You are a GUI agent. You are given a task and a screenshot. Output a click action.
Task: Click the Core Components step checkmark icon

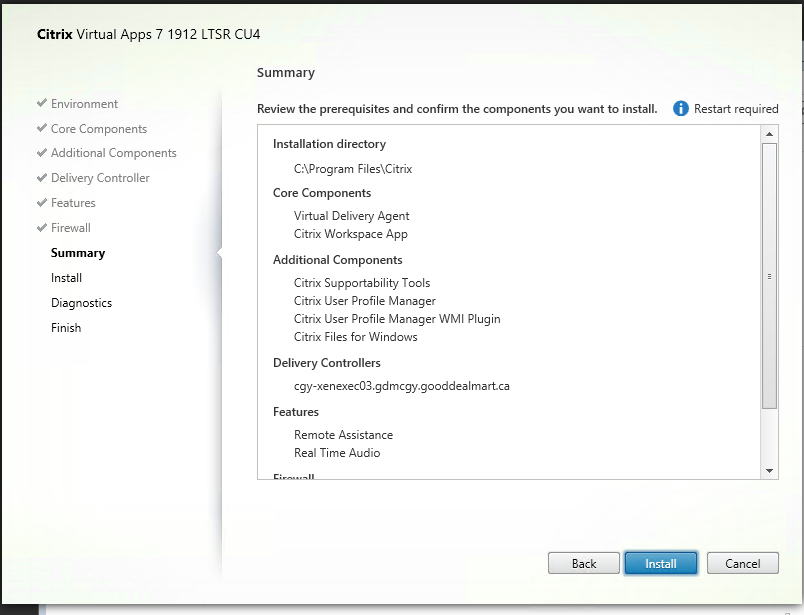click(x=42, y=128)
